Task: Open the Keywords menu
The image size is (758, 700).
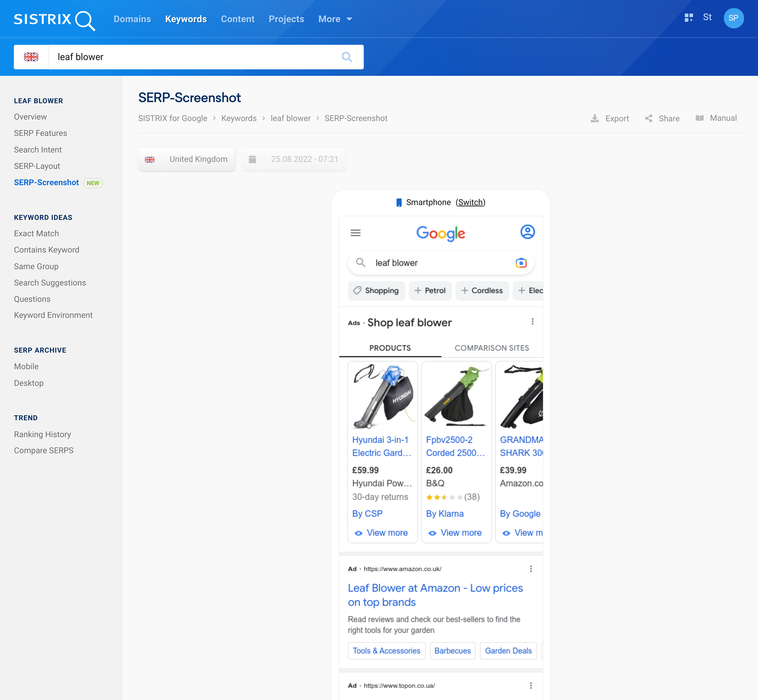Action: (x=186, y=19)
